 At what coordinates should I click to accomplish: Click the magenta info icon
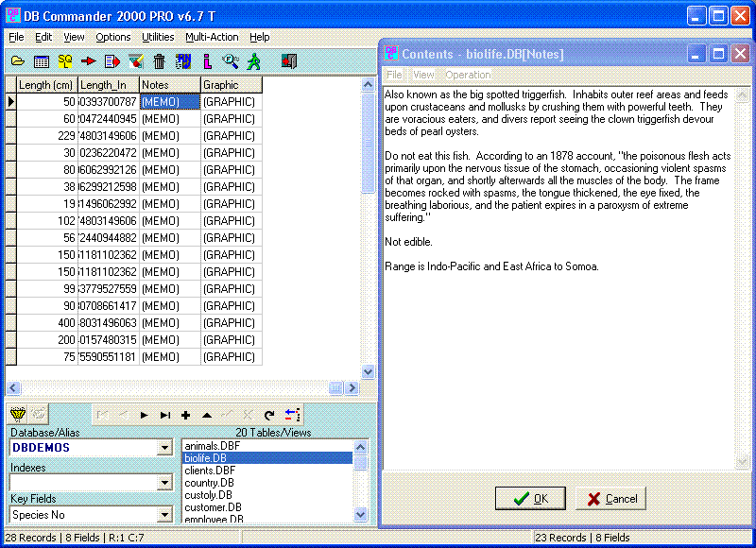[207, 61]
